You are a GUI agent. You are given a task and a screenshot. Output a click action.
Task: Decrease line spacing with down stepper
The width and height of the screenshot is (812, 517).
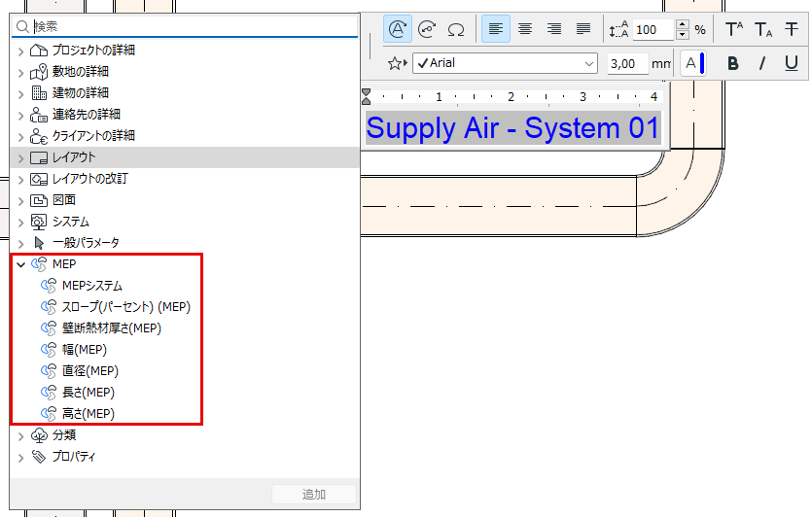coord(683,35)
